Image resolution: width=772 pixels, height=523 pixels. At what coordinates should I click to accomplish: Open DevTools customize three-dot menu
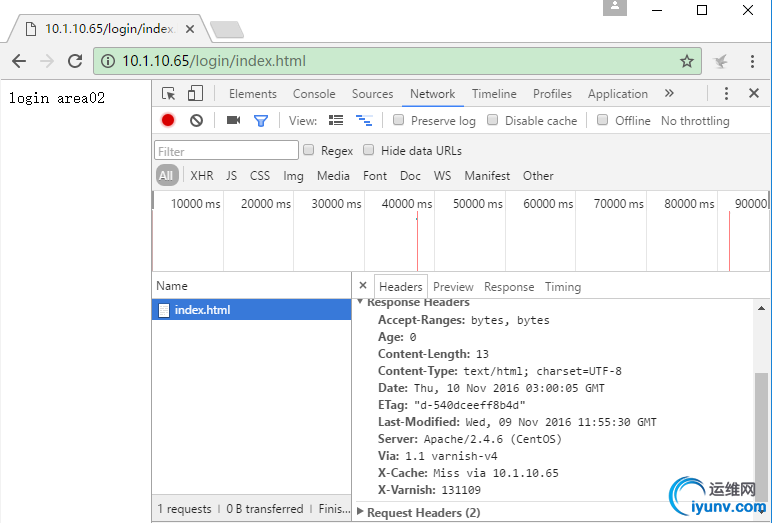[x=726, y=94]
